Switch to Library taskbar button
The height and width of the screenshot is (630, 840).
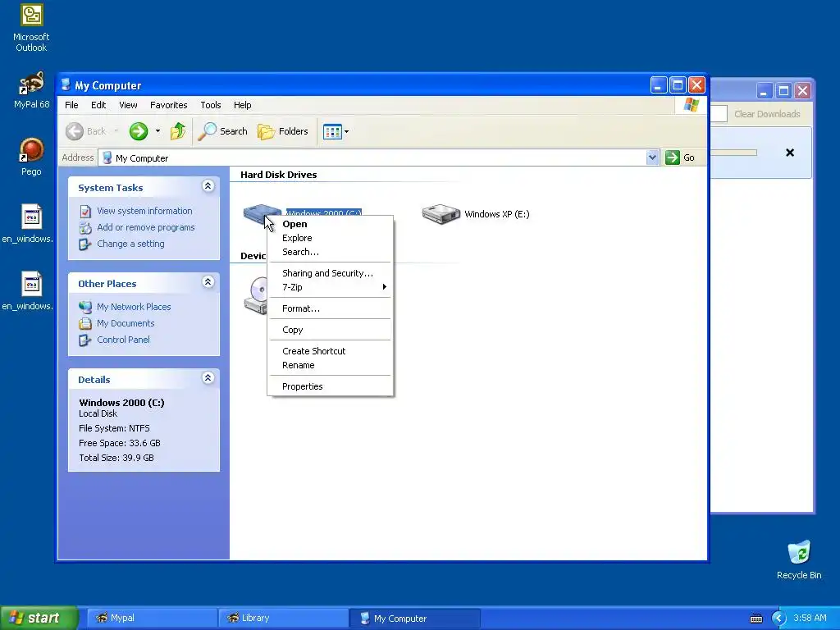[x=283, y=619]
